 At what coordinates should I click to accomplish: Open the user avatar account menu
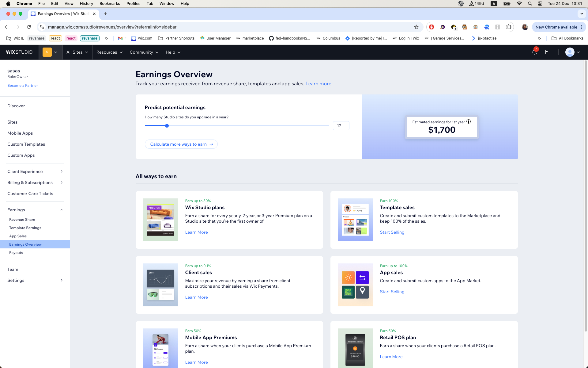[x=572, y=52]
